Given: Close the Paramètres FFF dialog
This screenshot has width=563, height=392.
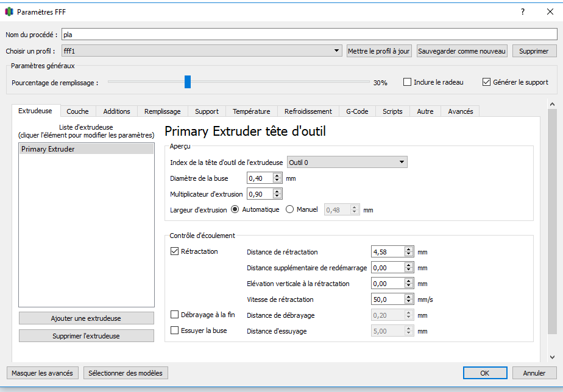Looking at the screenshot, I should pos(550,12).
